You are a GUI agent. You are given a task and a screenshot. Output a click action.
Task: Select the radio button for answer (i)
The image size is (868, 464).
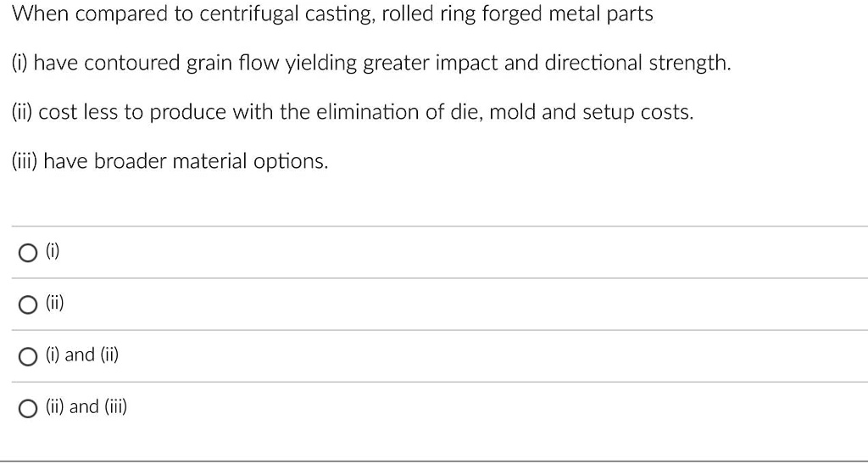pyautogui.click(x=26, y=254)
